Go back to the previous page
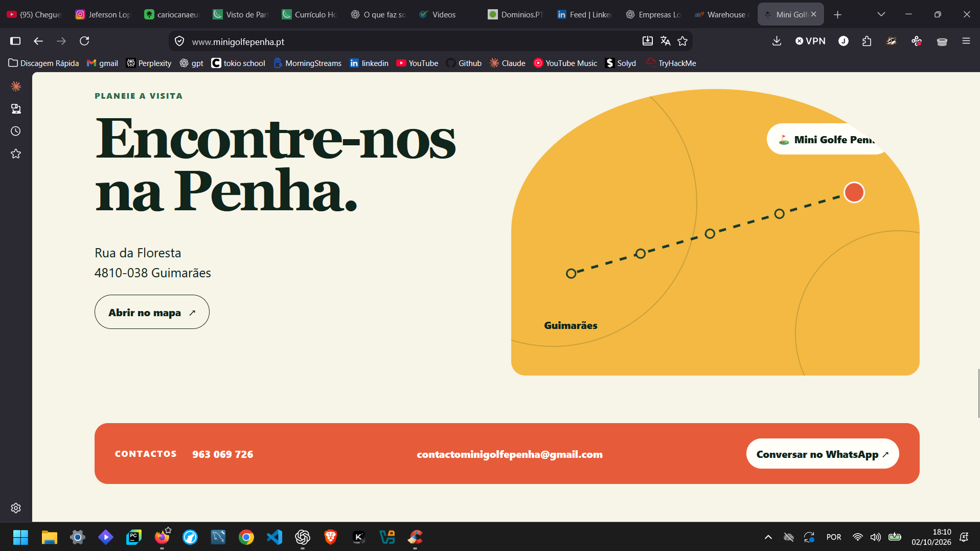980x551 pixels. click(x=38, y=41)
